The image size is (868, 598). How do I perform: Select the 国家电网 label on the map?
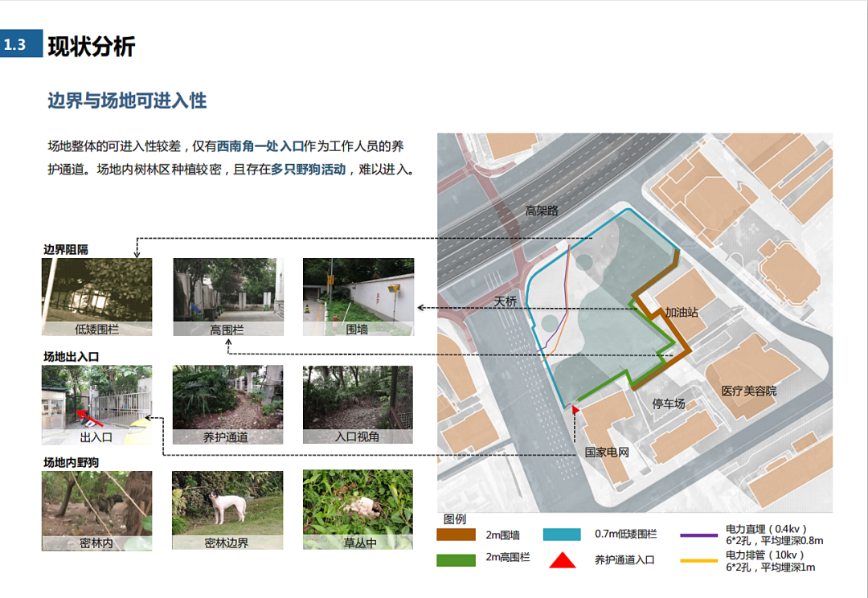(606, 453)
